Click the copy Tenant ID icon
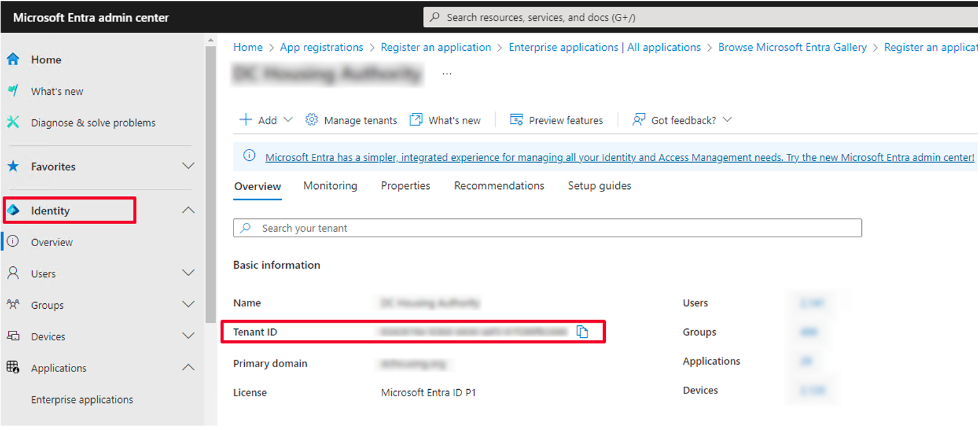The image size is (980, 430). click(x=582, y=332)
